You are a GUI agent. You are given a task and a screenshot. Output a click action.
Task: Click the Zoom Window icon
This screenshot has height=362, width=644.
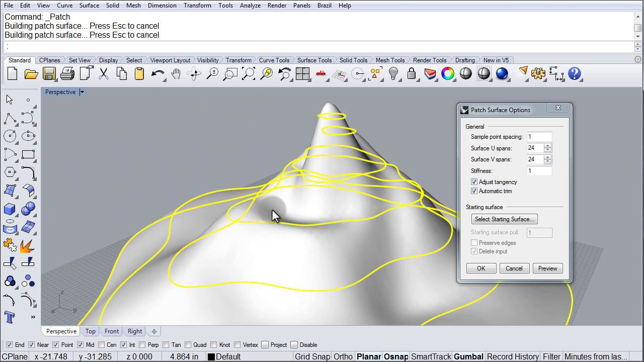pyautogui.click(x=230, y=74)
